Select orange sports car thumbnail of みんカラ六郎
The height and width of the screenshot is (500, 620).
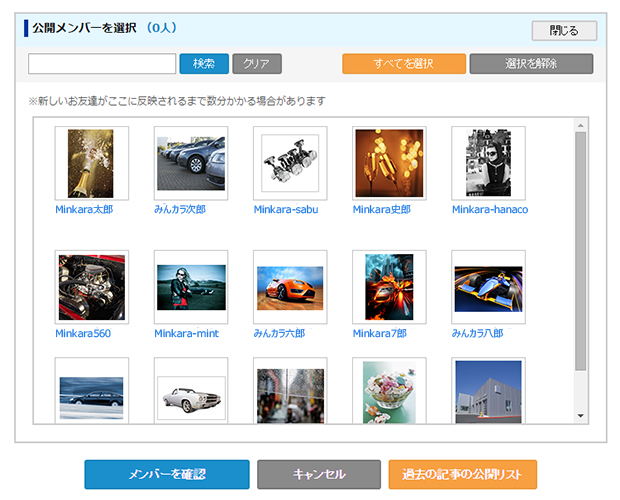tap(290, 287)
